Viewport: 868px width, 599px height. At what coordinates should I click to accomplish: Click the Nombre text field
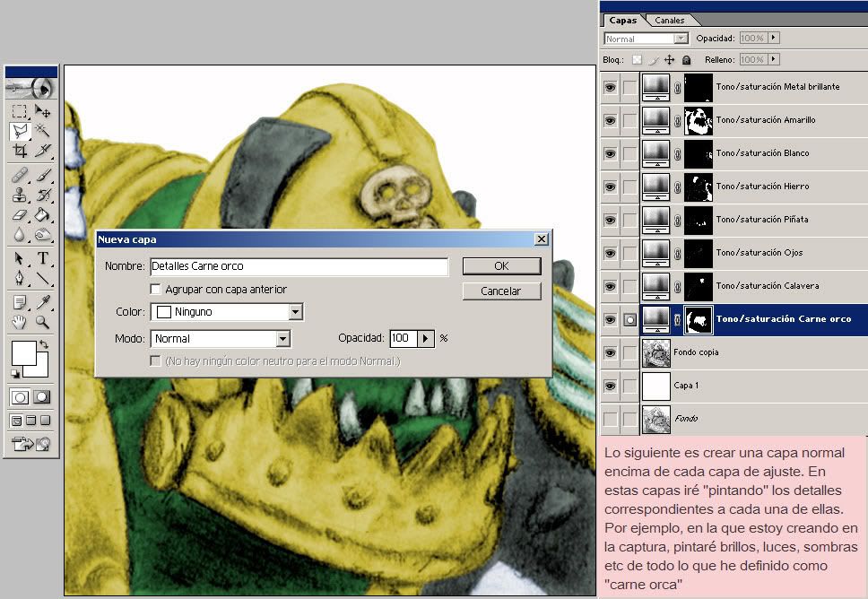pos(299,266)
